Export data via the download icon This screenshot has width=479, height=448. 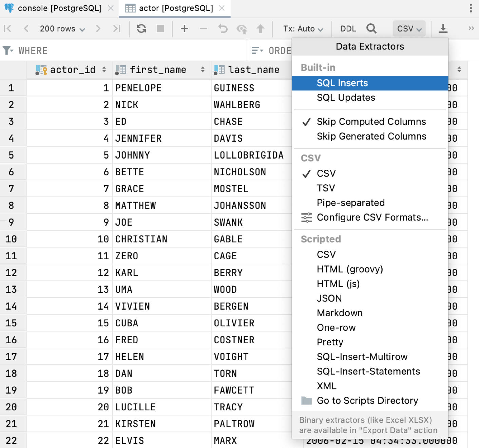(443, 28)
